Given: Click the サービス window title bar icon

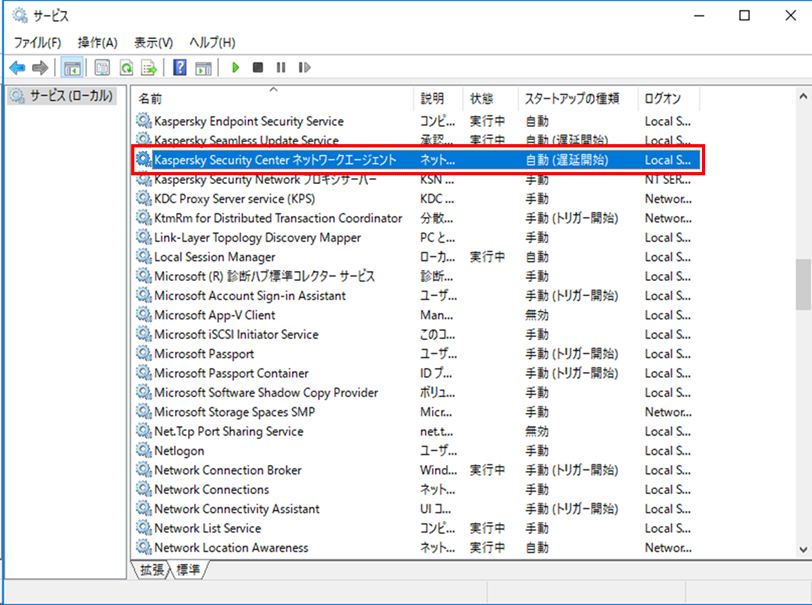Looking at the screenshot, I should point(20,16).
